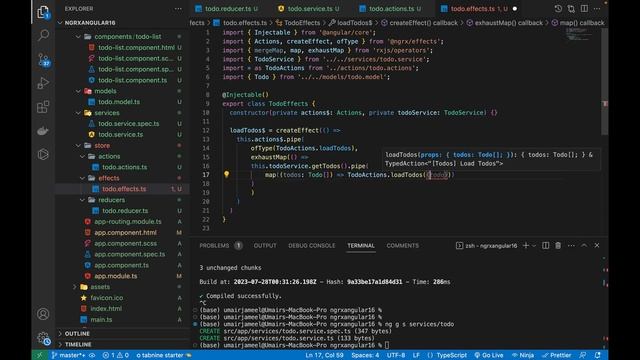The image size is (640, 360).
Task: Click the open changes icon in editor toolbar
Action: click(571, 9)
